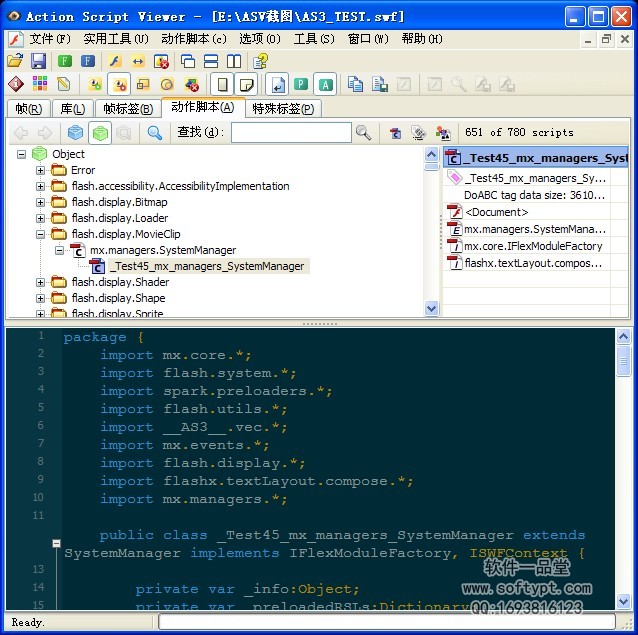
Task: Click the blue cube icon
Action: click(75, 133)
